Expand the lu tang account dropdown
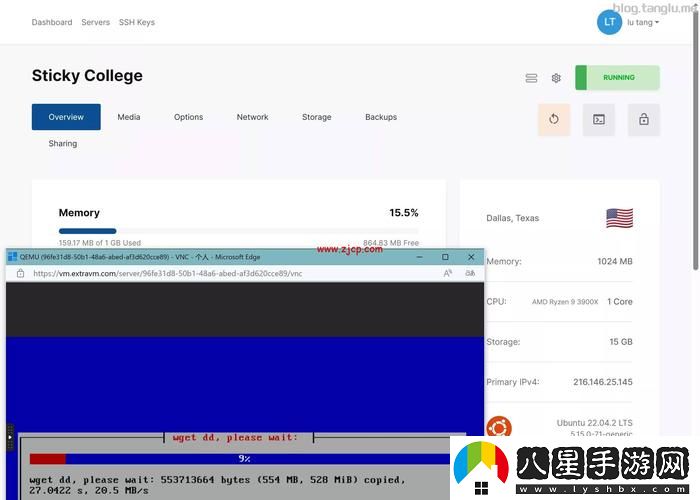The width and height of the screenshot is (700, 500). click(643, 22)
